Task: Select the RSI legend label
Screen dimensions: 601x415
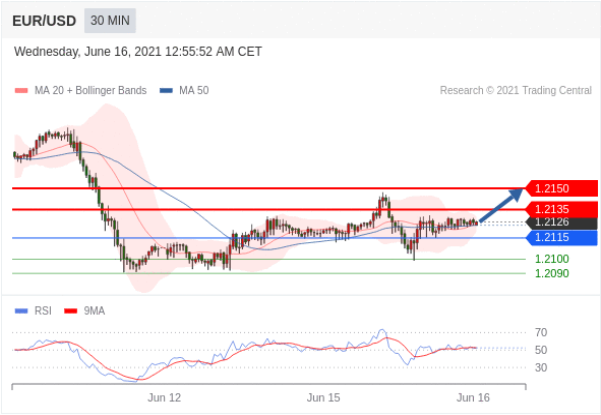Action: coord(43,311)
